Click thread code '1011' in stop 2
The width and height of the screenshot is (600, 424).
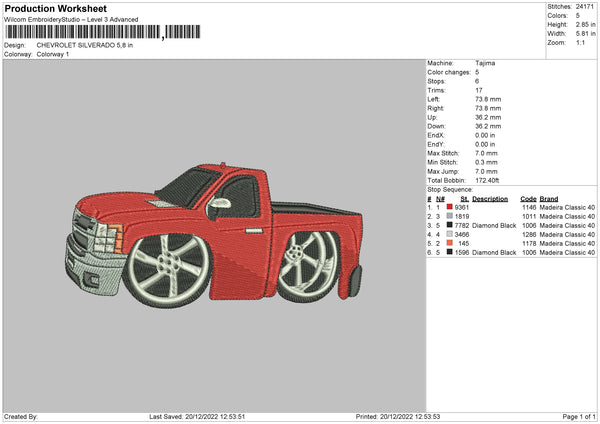pyautogui.click(x=529, y=216)
